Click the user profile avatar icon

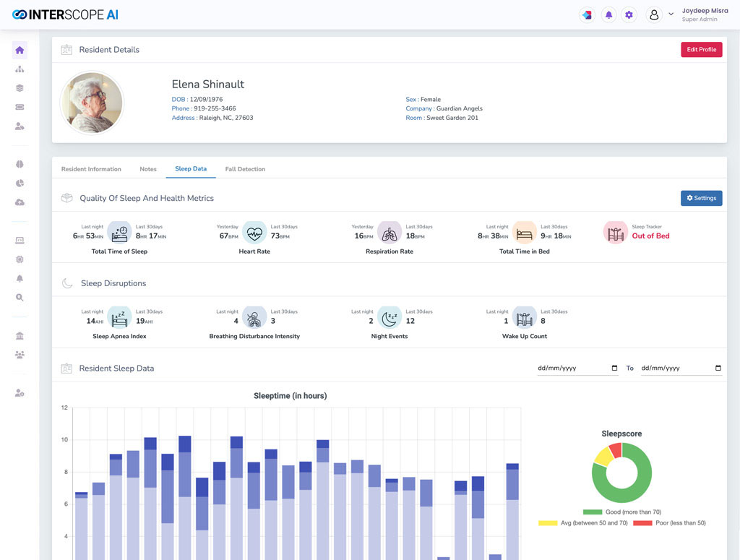pos(654,15)
